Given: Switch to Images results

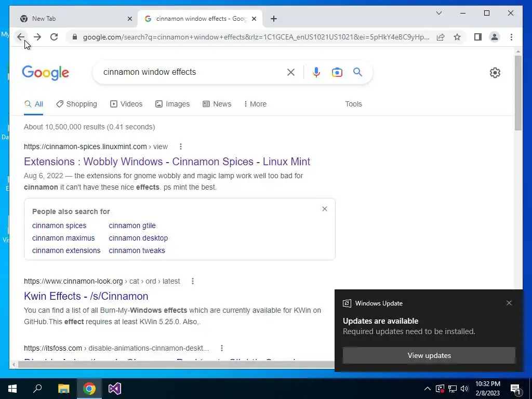Looking at the screenshot, I should point(172,104).
